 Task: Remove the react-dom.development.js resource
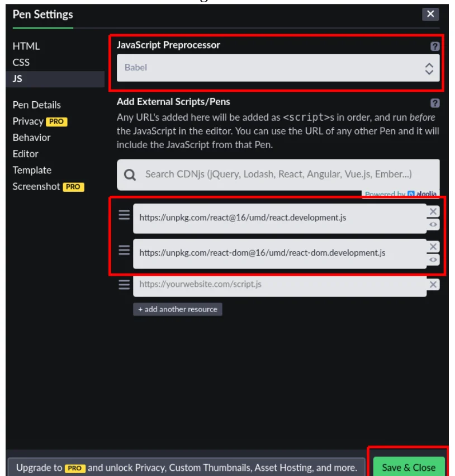pyautogui.click(x=433, y=247)
